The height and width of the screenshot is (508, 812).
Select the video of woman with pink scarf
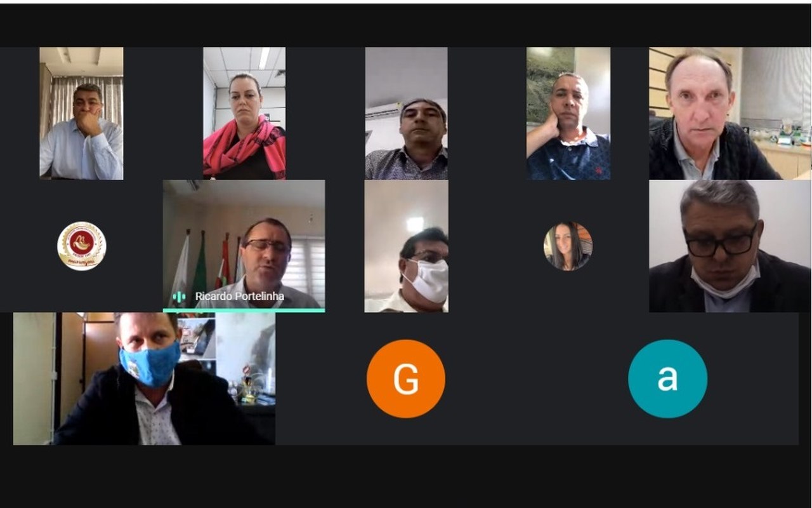(244, 113)
